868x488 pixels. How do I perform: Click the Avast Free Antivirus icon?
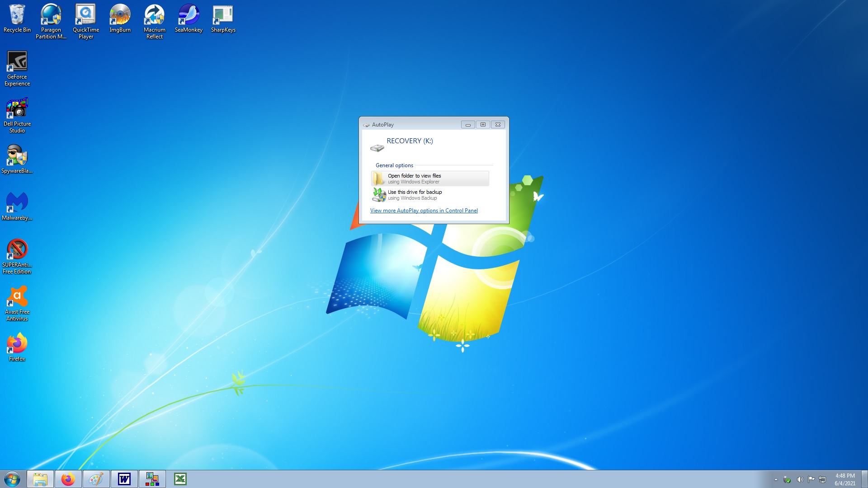[x=17, y=303]
